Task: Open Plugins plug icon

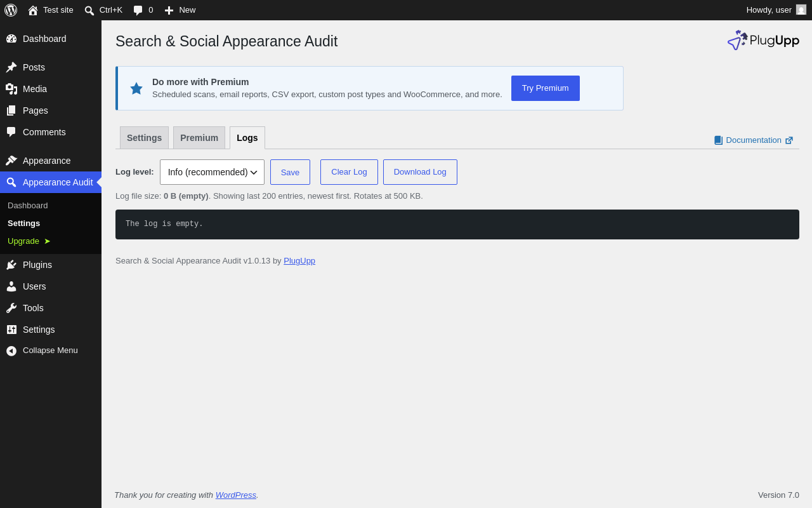Action: click(x=11, y=265)
